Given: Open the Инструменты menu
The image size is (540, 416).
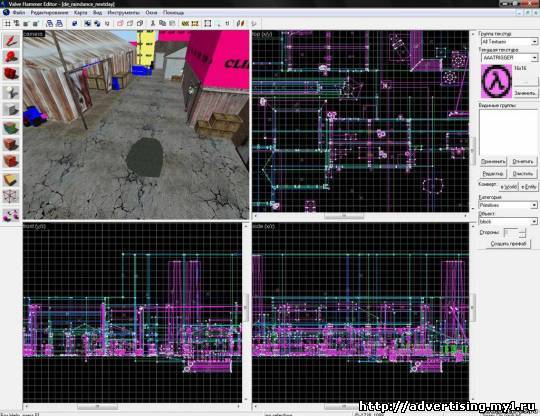Looking at the screenshot, I should [123, 12].
